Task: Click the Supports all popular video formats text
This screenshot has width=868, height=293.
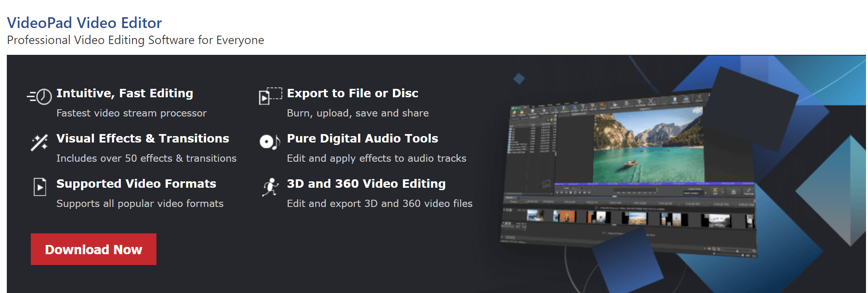Action: (x=140, y=204)
